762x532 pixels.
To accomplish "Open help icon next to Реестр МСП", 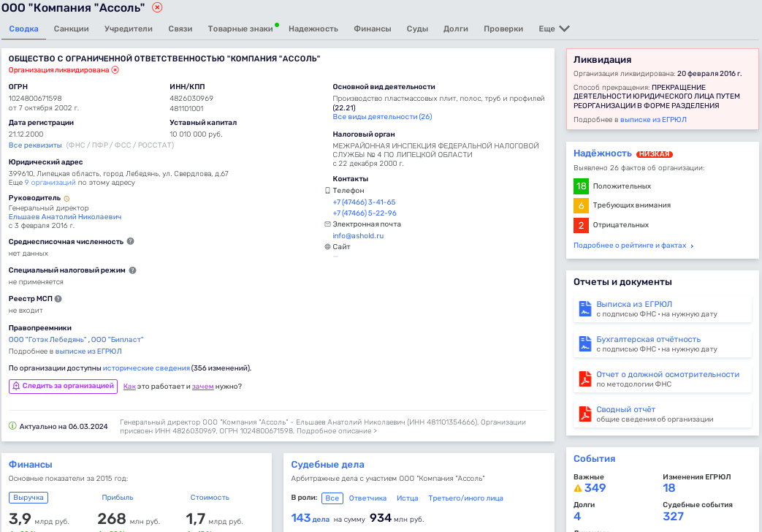I will point(58,299).
